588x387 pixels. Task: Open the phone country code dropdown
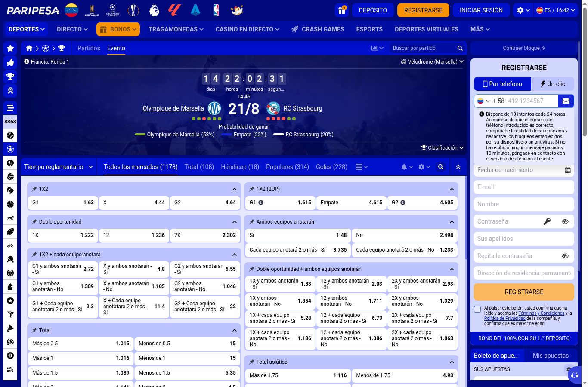pos(484,101)
